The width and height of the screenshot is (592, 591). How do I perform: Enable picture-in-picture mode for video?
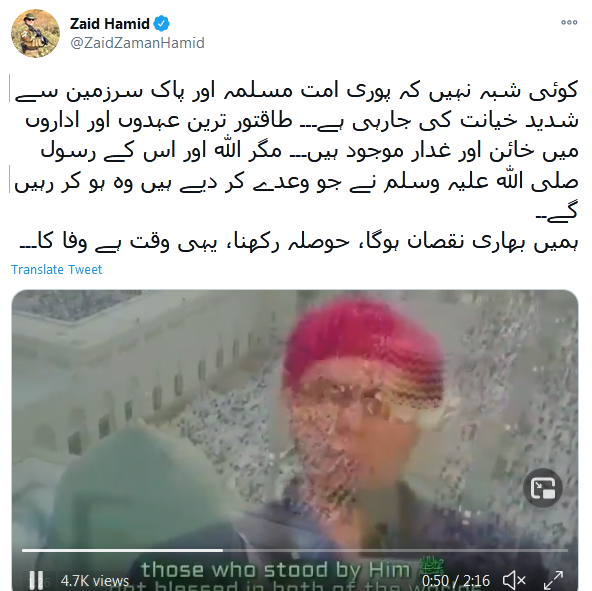click(543, 488)
